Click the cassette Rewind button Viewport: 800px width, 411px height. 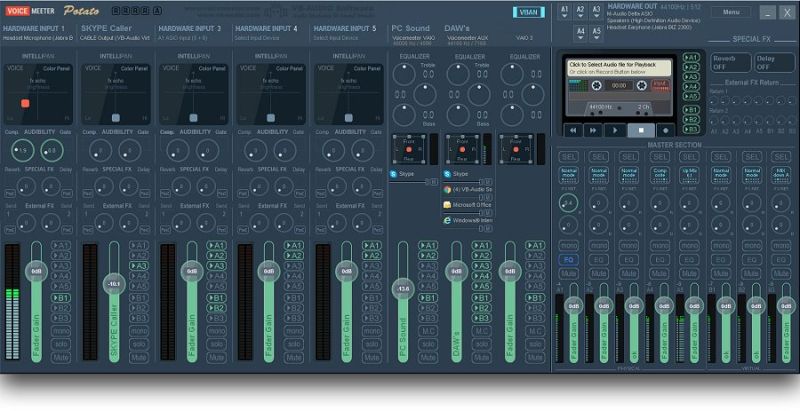point(572,130)
